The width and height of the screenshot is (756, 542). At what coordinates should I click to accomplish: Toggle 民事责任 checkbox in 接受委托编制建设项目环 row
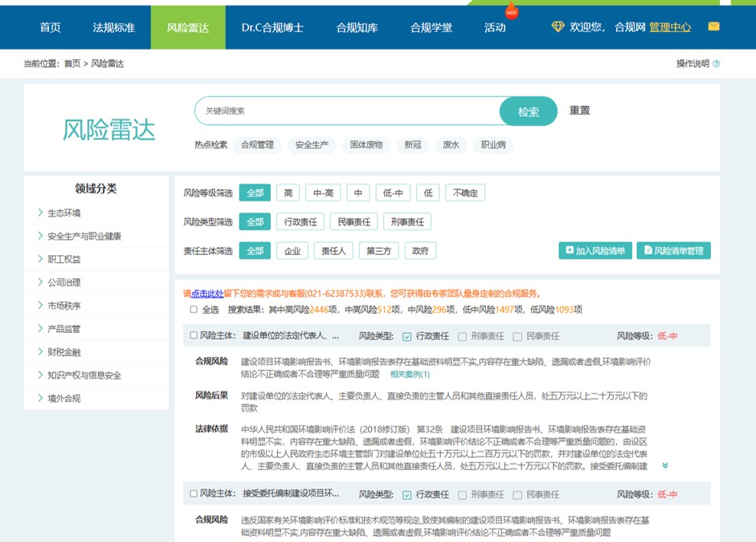coord(517,495)
